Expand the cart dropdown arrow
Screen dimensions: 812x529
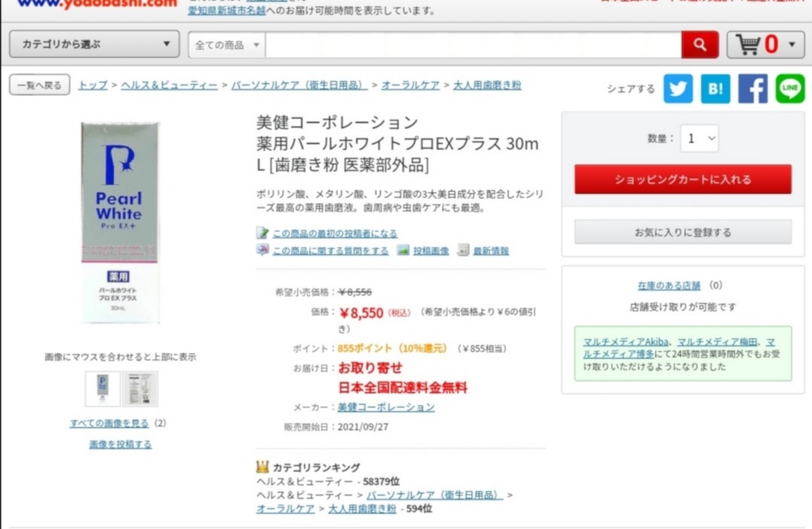point(792,44)
